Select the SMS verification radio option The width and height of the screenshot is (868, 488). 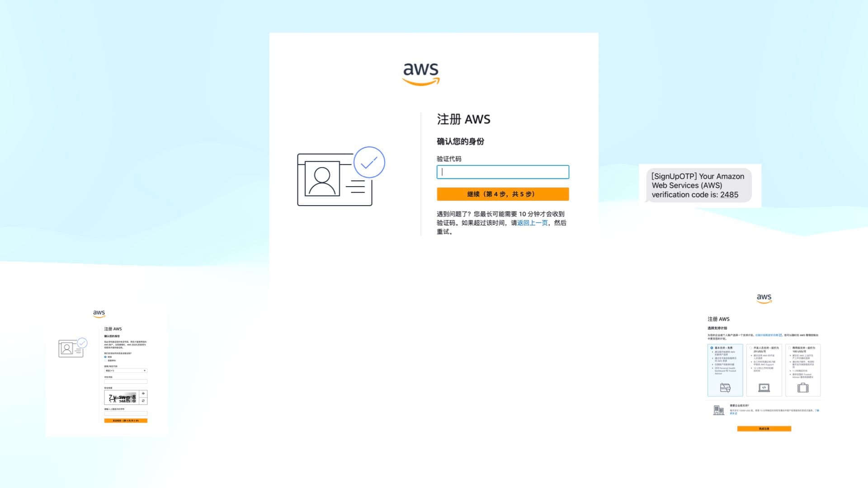[x=106, y=357]
